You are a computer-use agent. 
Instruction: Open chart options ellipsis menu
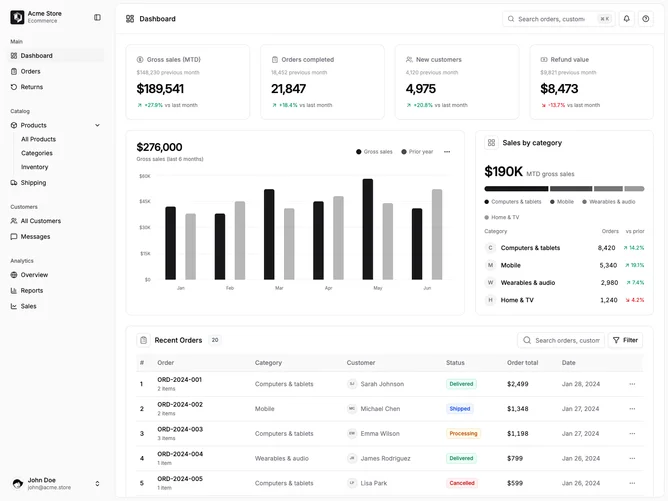[x=447, y=152]
